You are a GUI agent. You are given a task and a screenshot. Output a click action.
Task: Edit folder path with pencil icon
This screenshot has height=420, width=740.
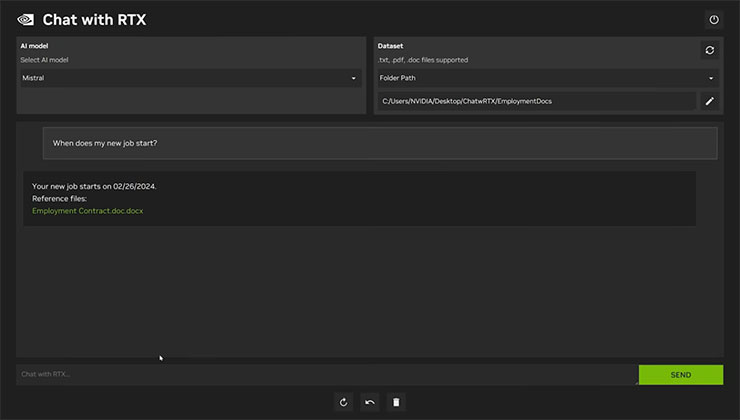point(709,101)
